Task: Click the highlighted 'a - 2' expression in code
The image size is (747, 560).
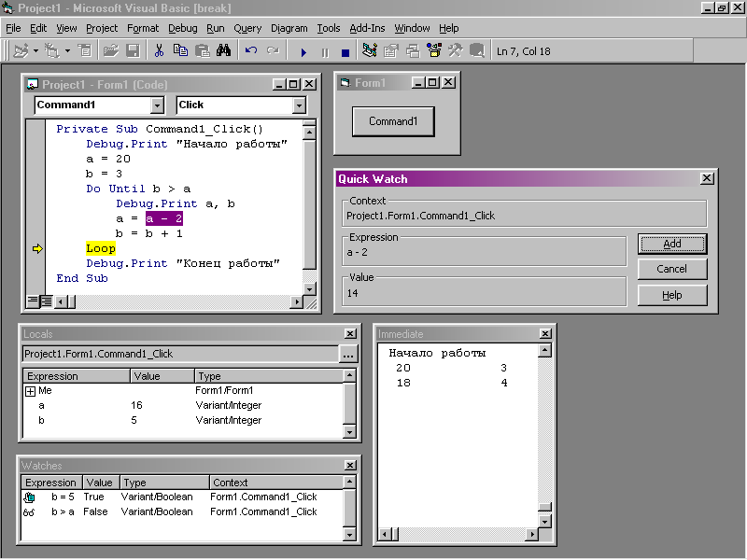Action: tap(164, 218)
